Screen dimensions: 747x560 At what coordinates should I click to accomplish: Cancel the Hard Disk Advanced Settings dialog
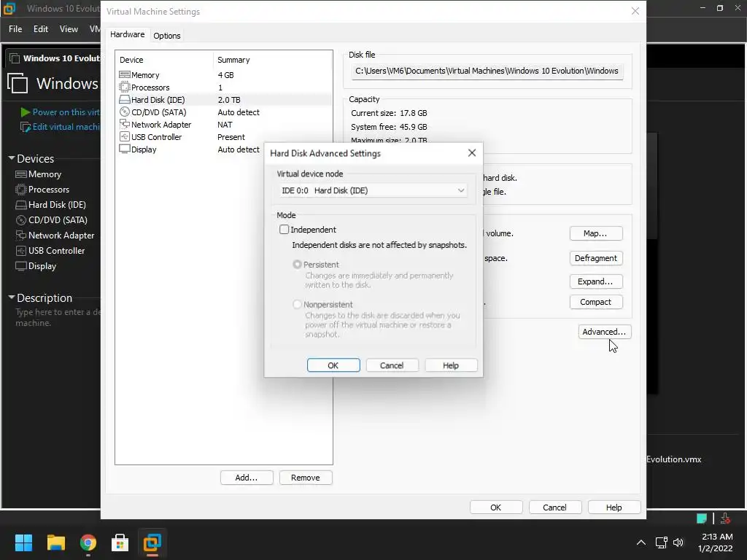pos(392,365)
